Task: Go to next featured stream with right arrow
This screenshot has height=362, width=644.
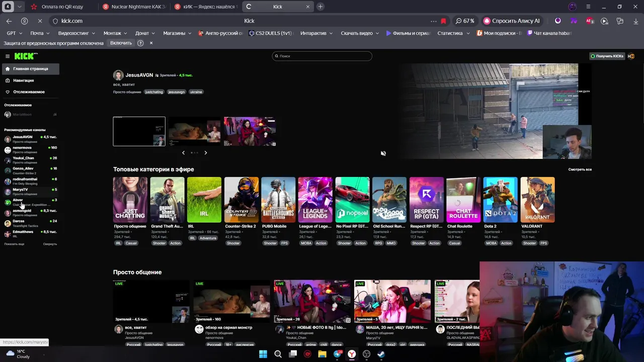Action: tap(205, 152)
